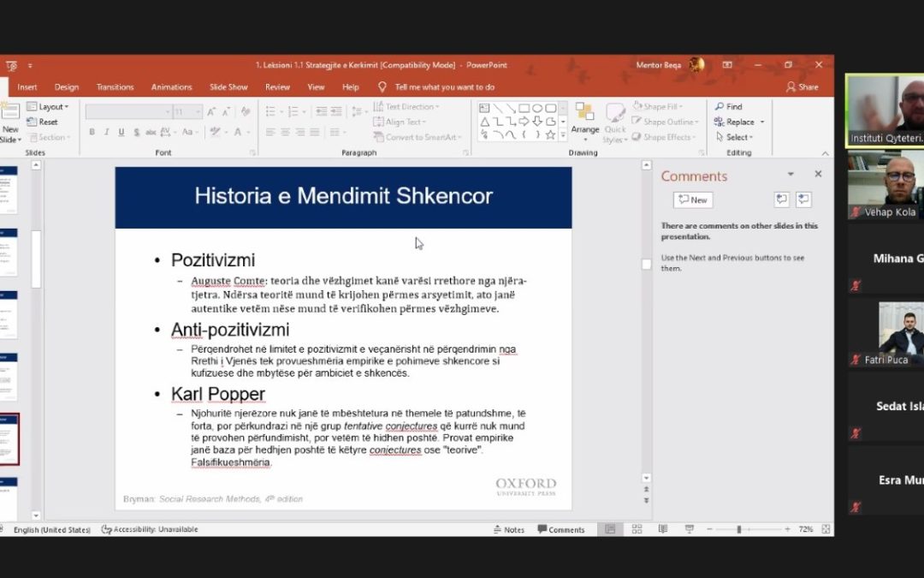Close the Comments pane
This screenshot has width=924, height=578.
818,174
